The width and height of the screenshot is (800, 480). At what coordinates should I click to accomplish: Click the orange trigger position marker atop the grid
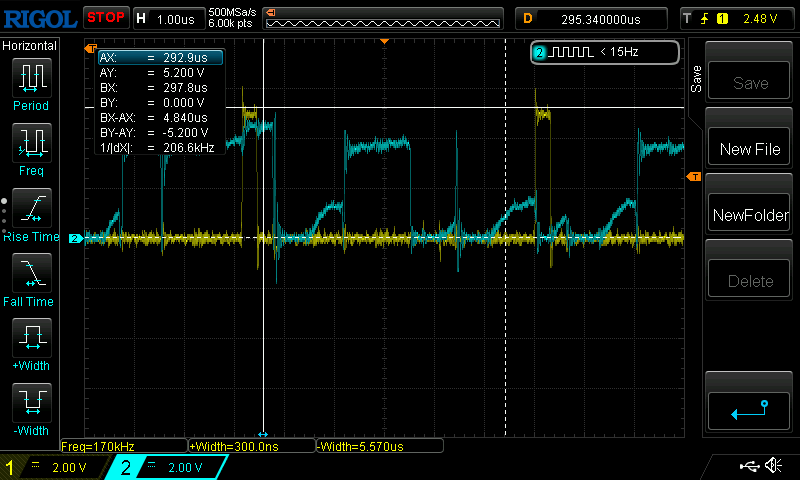[x=385, y=41]
